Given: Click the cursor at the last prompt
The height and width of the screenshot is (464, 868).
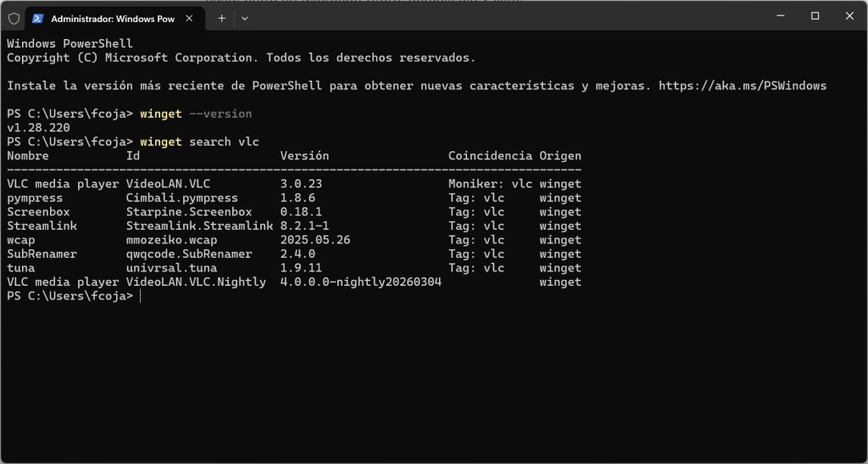Looking at the screenshot, I should 141,296.
